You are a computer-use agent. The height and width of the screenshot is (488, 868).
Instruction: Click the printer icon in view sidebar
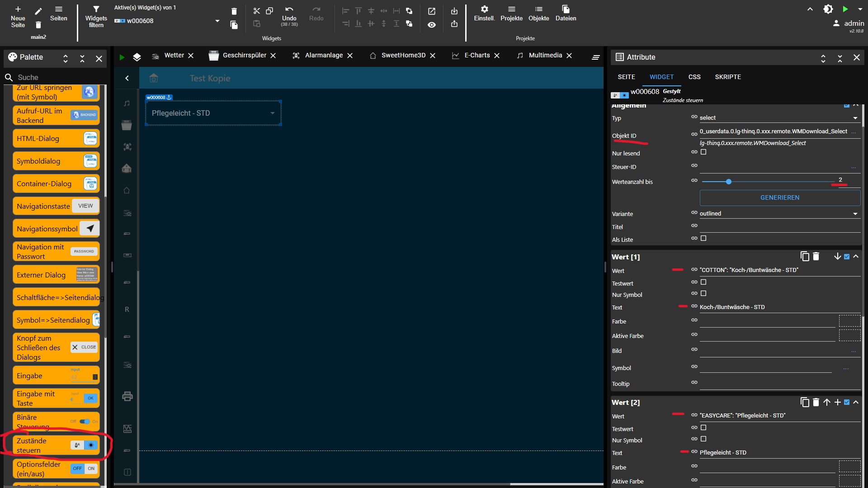click(x=127, y=396)
